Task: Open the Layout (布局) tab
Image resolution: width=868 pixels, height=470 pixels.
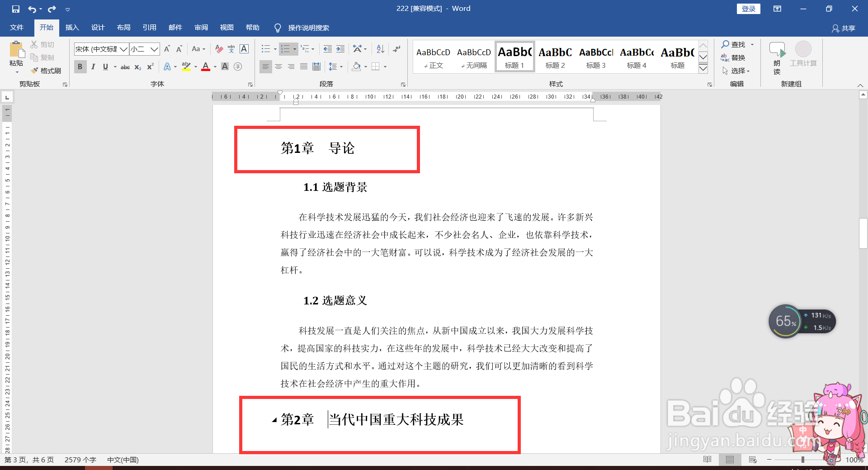Action: [x=123, y=28]
